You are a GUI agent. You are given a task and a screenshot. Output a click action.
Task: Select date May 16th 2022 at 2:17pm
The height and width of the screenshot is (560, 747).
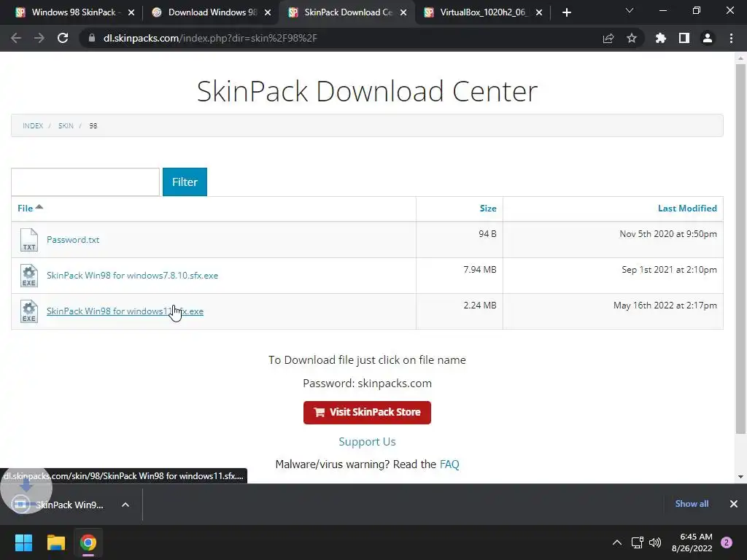[665, 306]
